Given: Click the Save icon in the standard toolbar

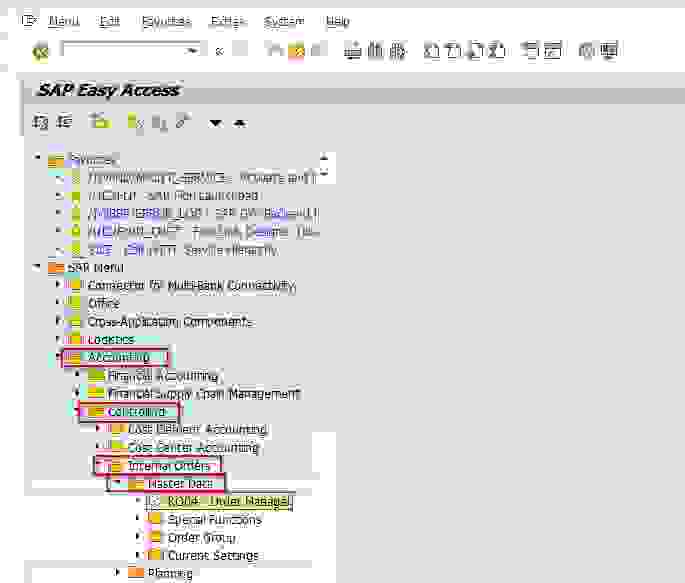Looking at the screenshot, I should [x=240, y=49].
